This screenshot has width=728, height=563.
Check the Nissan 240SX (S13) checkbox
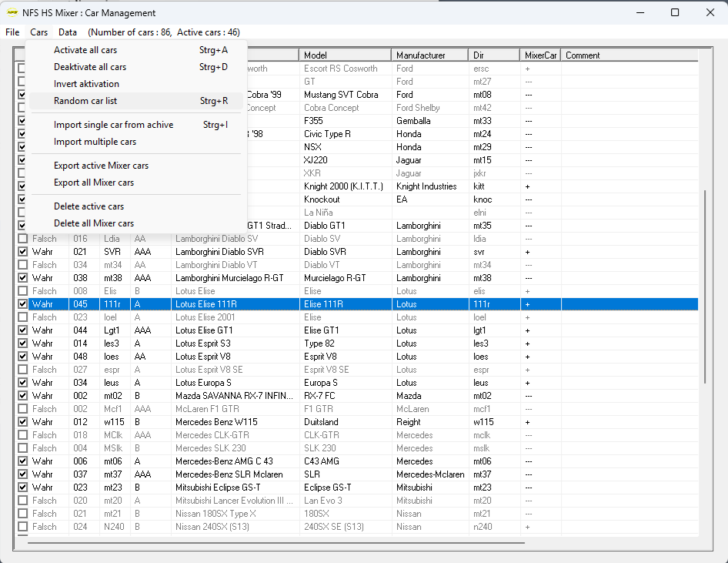(22, 527)
